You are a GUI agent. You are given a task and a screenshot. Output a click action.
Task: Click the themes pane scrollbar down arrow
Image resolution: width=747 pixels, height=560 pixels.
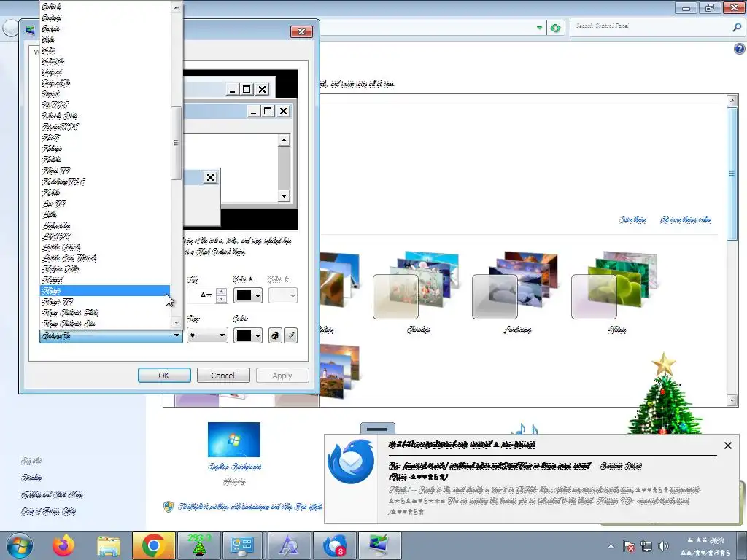point(732,400)
